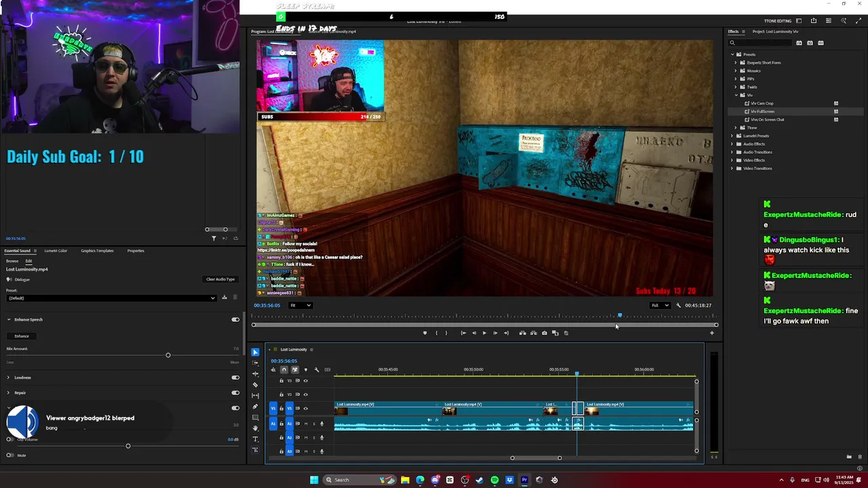Hide video track V3 eye icon
Image resolution: width=868 pixels, height=488 pixels.
pyautogui.click(x=305, y=380)
